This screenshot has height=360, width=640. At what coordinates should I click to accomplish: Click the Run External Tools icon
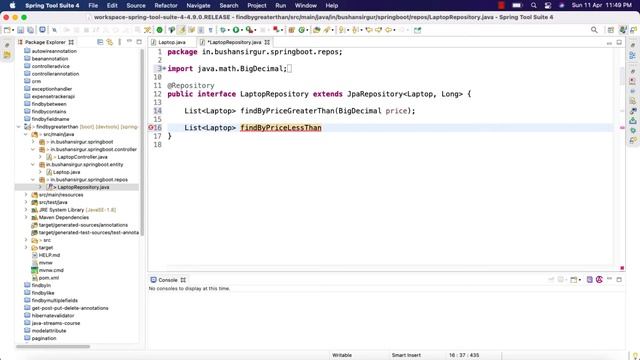click(249, 30)
